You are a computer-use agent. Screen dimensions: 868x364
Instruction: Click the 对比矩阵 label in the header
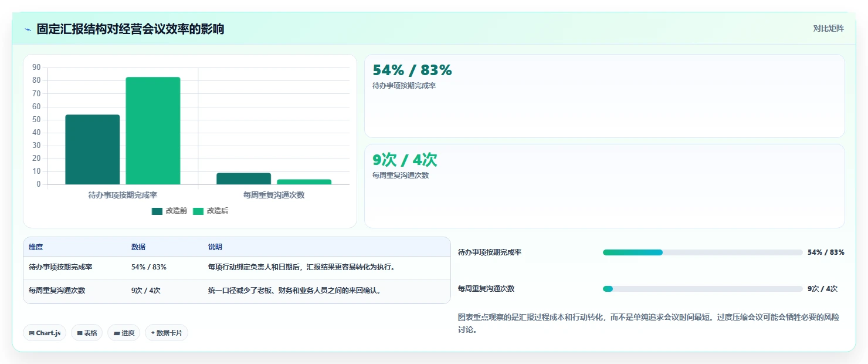pyautogui.click(x=828, y=28)
